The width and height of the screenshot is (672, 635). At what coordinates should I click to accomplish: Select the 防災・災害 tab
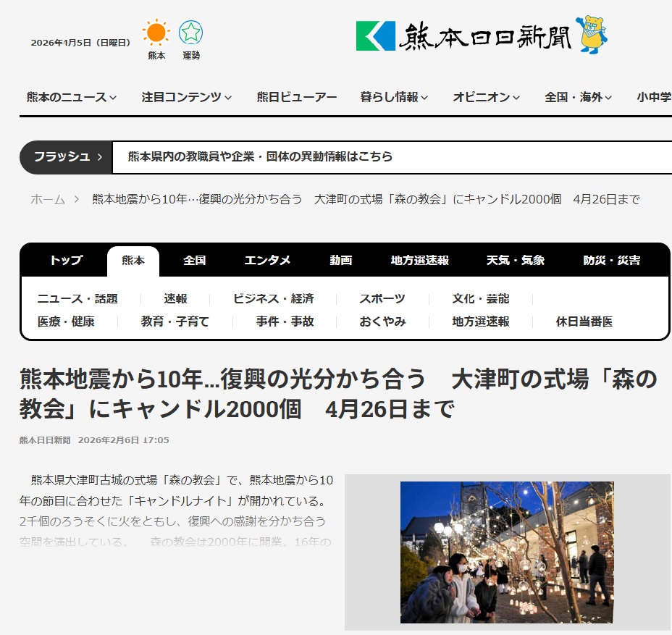612,261
